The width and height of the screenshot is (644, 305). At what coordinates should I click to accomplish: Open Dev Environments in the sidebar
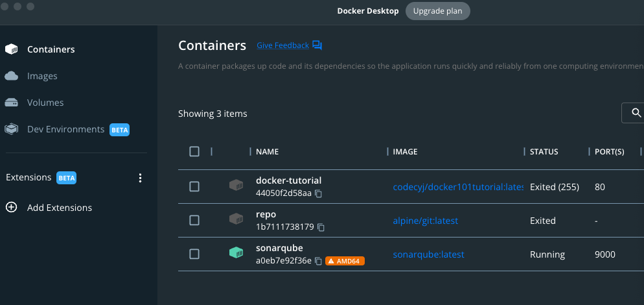point(65,129)
